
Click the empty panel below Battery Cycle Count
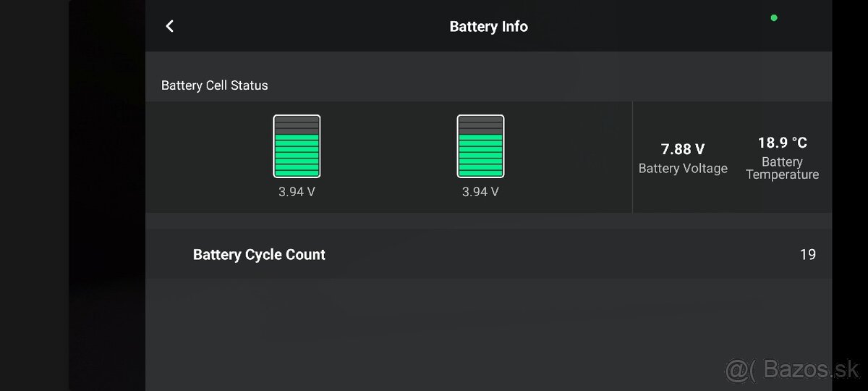click(x=488, y=333)
